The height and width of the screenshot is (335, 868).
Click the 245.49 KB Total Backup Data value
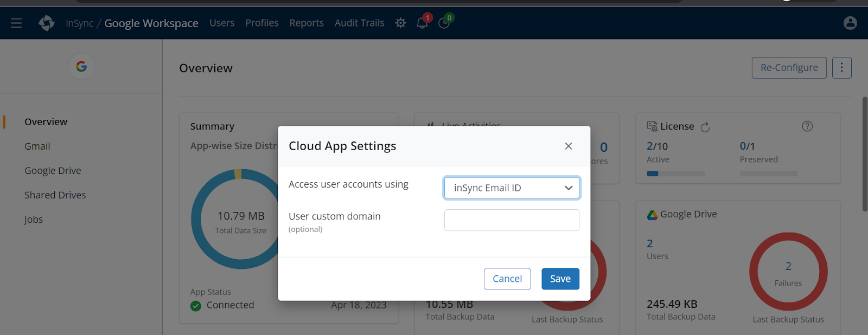[x=672, y=304]
